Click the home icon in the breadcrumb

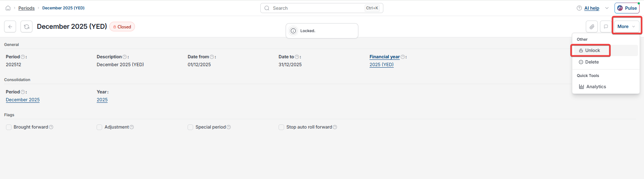click(8, 8)
